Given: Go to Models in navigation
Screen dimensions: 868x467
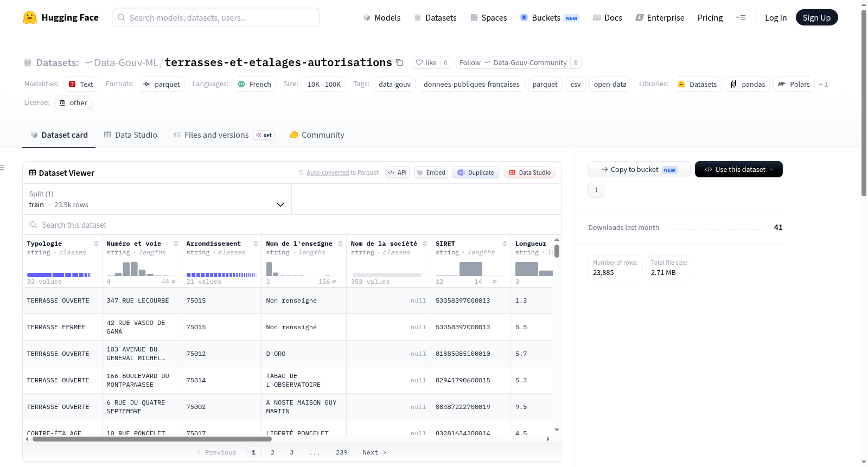Looking at the screenshot, I should tap(382, 17).
